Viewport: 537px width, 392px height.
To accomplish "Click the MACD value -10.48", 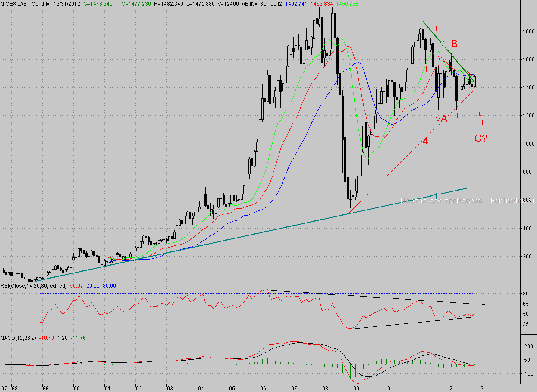I will [x=47, y=338].
